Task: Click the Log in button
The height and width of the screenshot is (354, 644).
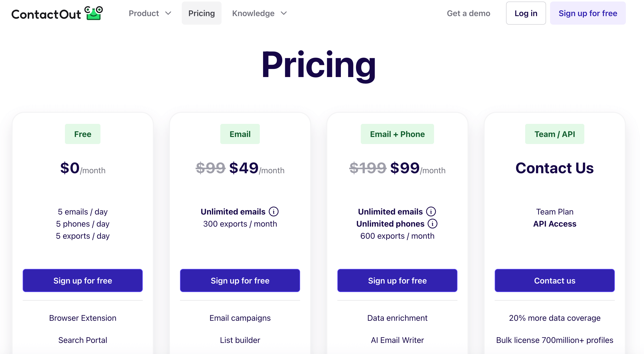Action: (x=526, y=13)
